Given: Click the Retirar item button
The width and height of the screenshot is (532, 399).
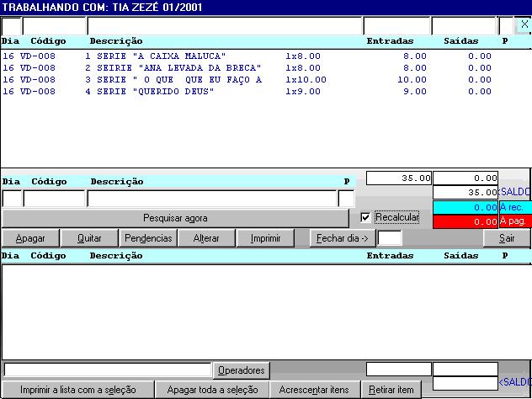Looking at the screenshot, I should 391,390.
